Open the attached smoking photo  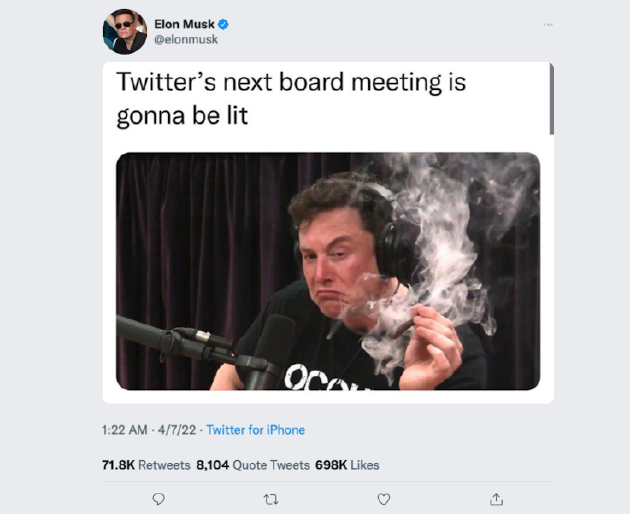(x=328, y=271)
